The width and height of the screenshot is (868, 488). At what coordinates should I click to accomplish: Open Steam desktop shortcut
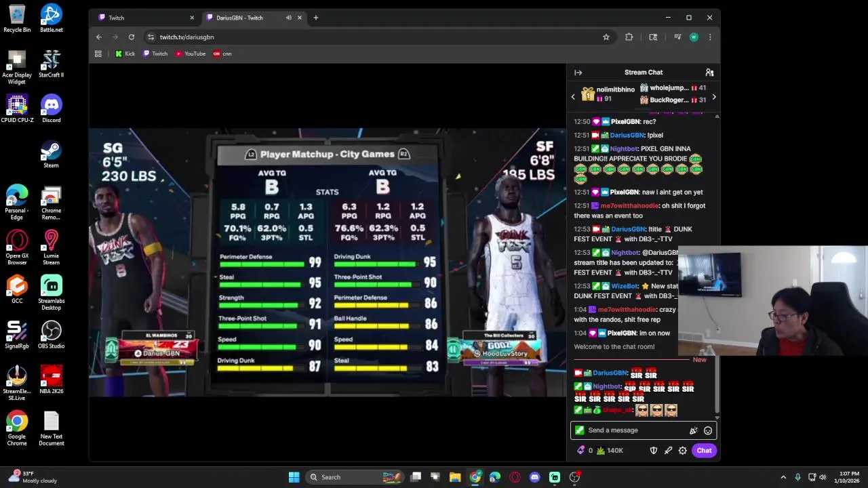[x=51, y=154]
